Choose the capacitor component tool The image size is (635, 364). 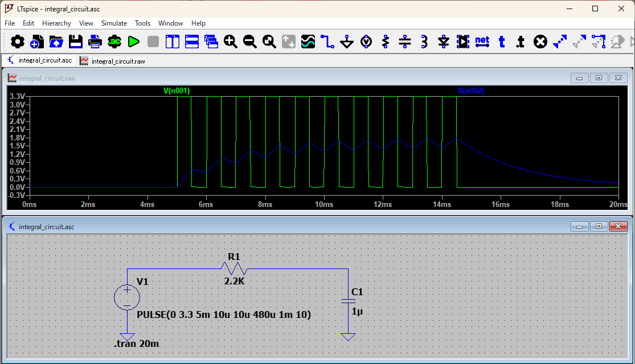(x=405, y=42)
